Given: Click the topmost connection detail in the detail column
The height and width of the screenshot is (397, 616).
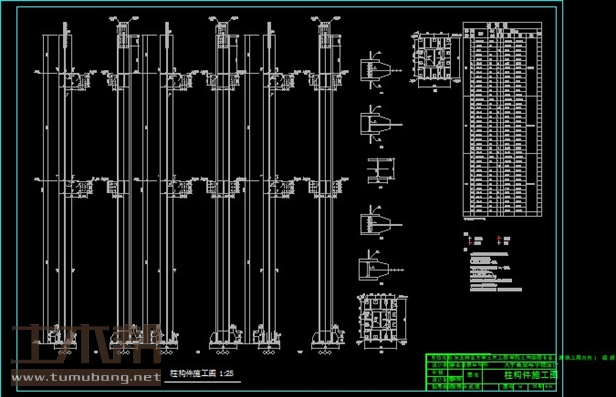Looking at the screenshot, I should pos(380,71).
